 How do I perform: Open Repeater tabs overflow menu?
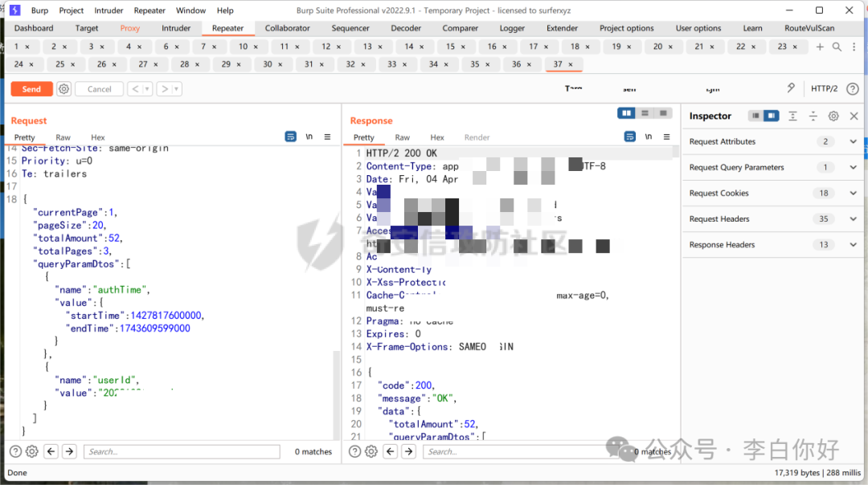pos(854,47)
